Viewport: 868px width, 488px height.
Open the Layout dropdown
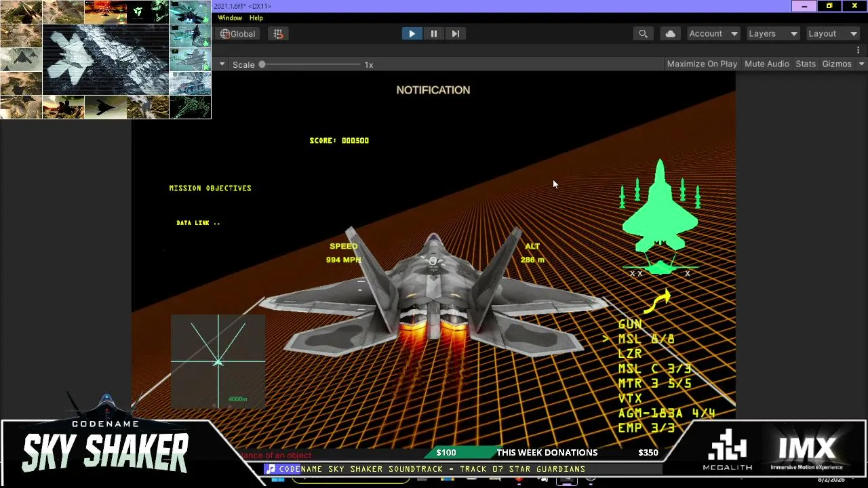(832, 34)
